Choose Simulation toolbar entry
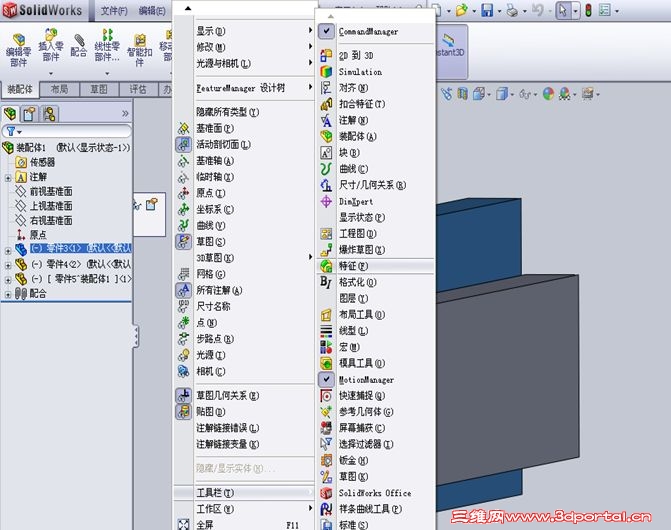This screenshot has width=671, height=530. click(360, 72)
